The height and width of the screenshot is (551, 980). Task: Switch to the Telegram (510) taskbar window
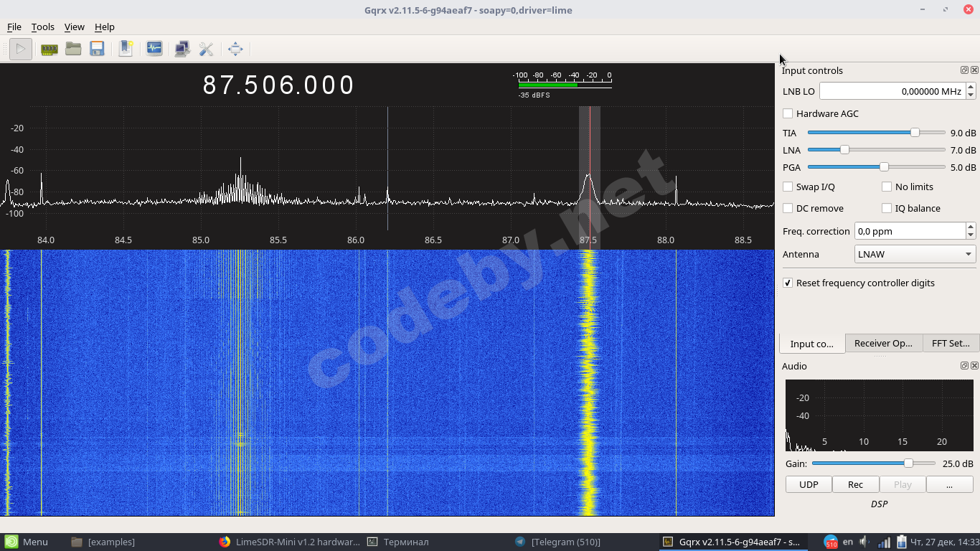point(557,542)
